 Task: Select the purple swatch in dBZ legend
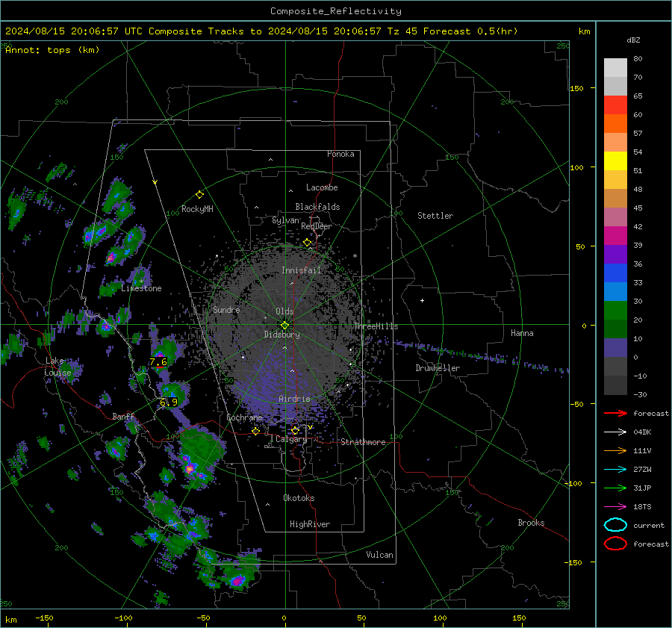[615, 254]
